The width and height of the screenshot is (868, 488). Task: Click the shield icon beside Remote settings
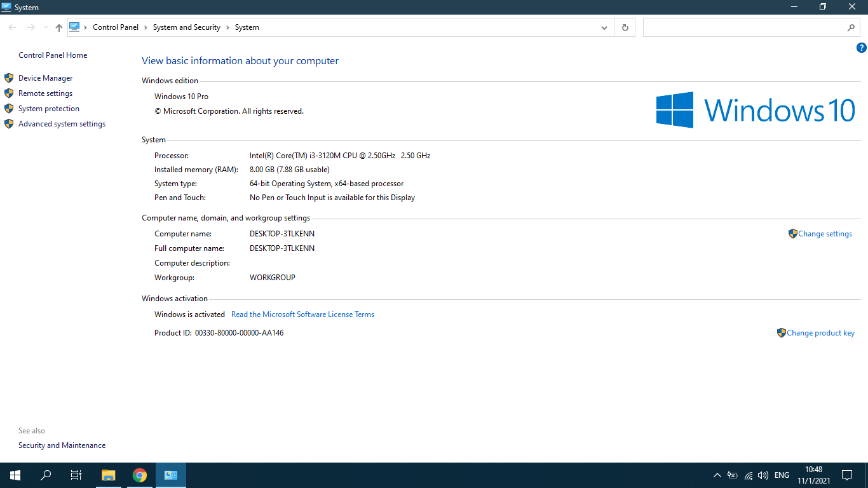9,93
